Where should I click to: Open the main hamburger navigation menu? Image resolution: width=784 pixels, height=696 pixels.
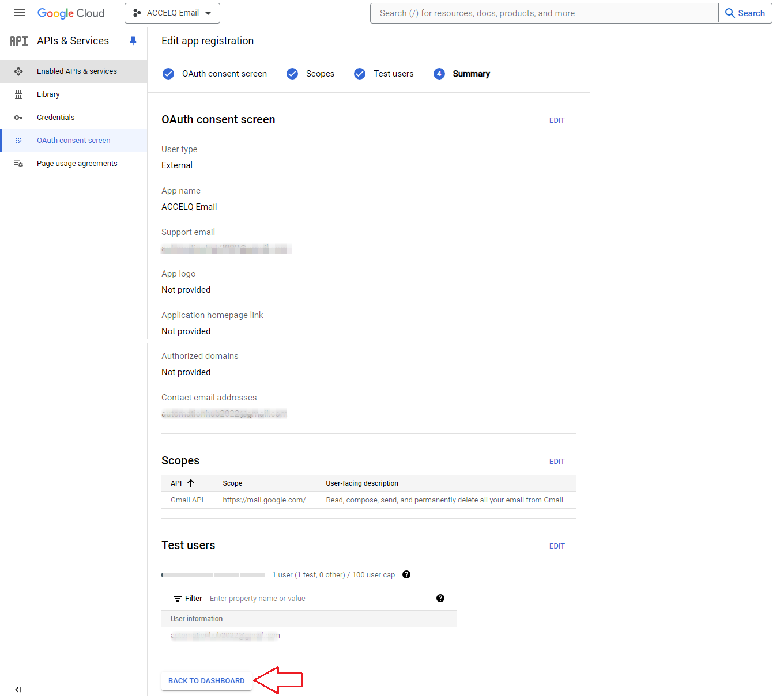20,13
